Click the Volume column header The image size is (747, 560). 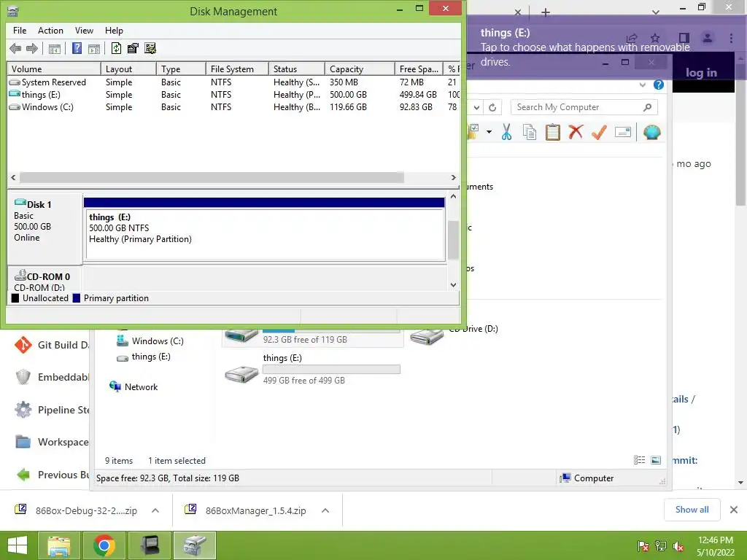point(53,69)
